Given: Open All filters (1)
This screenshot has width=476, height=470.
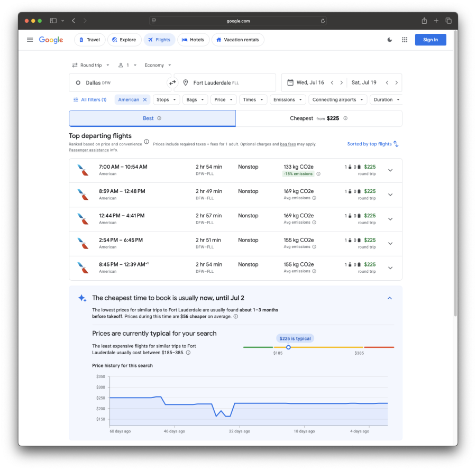Looking at the screenshot, I should 90,99.
